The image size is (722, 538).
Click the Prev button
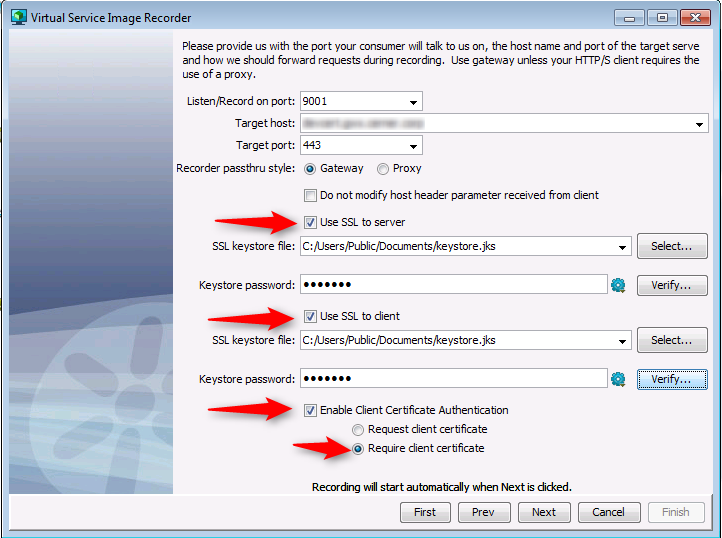[x=483, y=512]
